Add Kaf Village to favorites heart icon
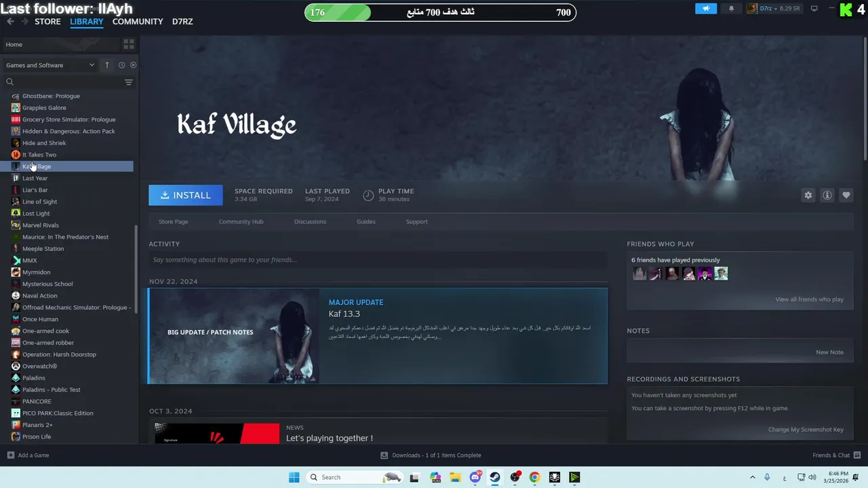 pyautogui.click(x=846, y=195)
